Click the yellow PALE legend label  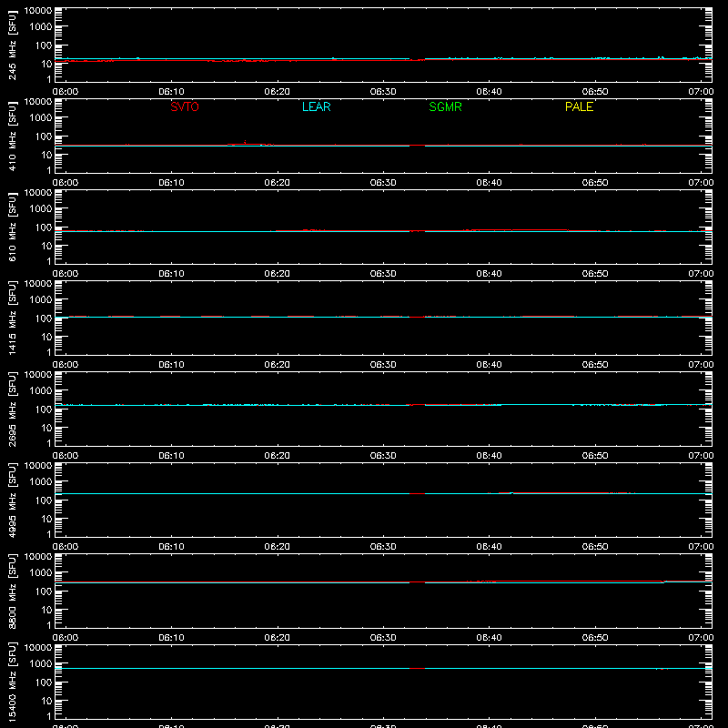[x=579, y=106]
